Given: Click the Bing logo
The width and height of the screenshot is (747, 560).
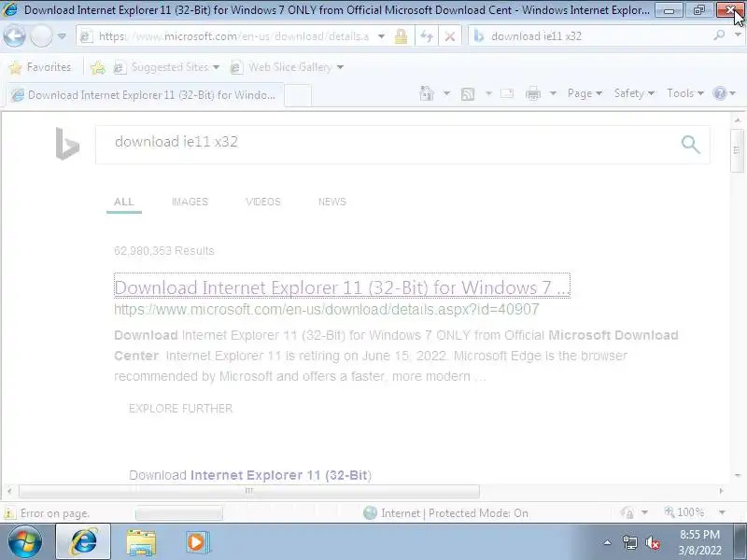Looking at the screenshot, I should pos(67,144).
